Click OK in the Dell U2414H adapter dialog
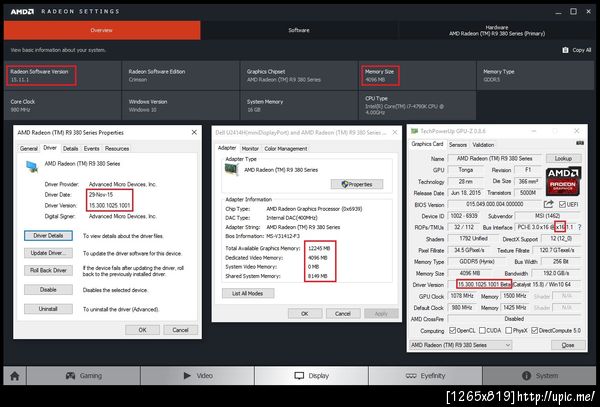This screenshot has width=600, height=407. [x=305, y=314]
